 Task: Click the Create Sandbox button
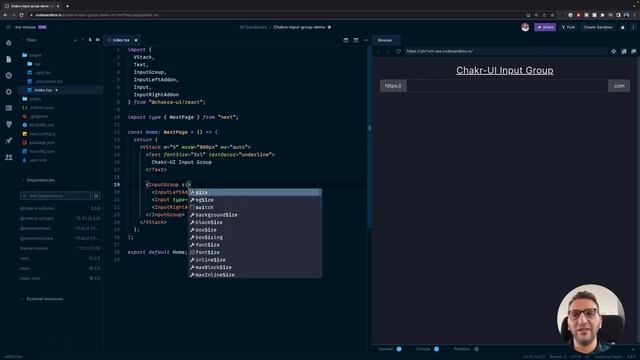pos(598,27)
